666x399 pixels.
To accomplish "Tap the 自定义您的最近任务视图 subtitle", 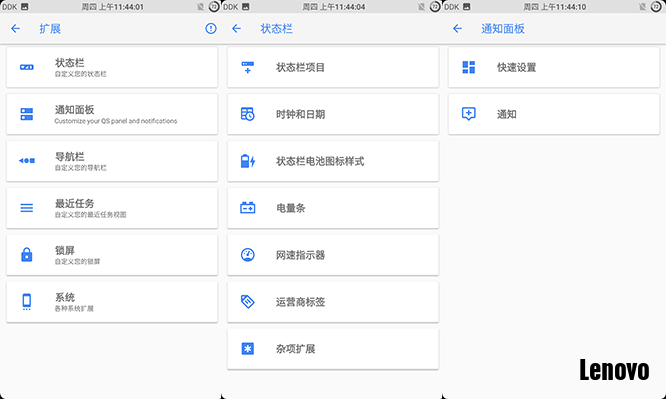I will tap(90, 215).
